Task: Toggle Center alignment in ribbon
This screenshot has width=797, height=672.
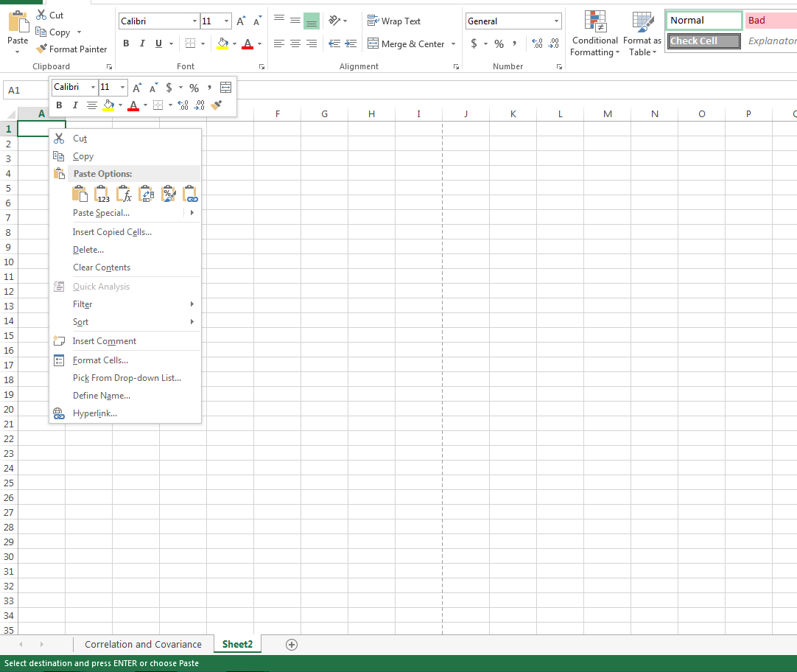Action: pyautogui.click(x=295, y=43)
